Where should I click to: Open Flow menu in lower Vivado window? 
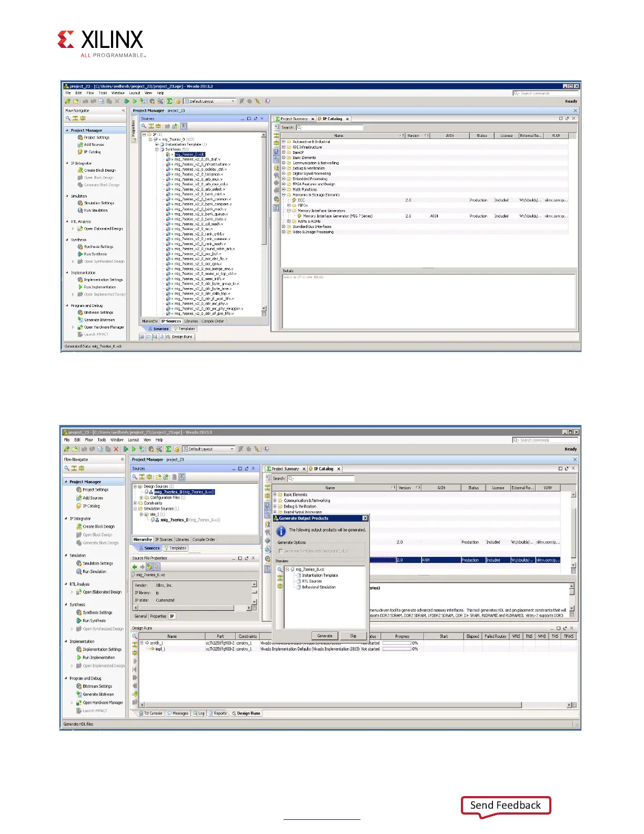(89, 440)
